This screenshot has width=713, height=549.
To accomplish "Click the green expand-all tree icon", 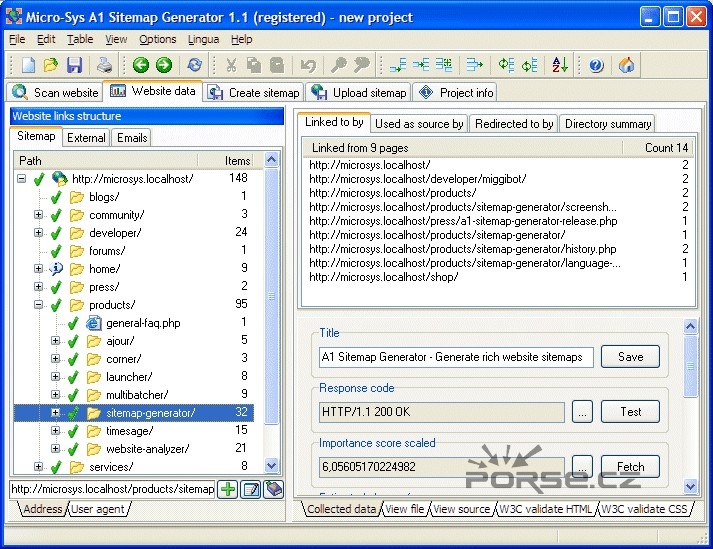I will click(x=506, y=65).
